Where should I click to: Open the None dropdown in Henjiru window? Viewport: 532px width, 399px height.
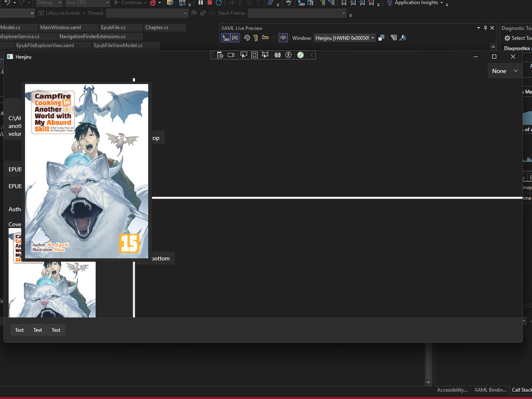point(505,71)
